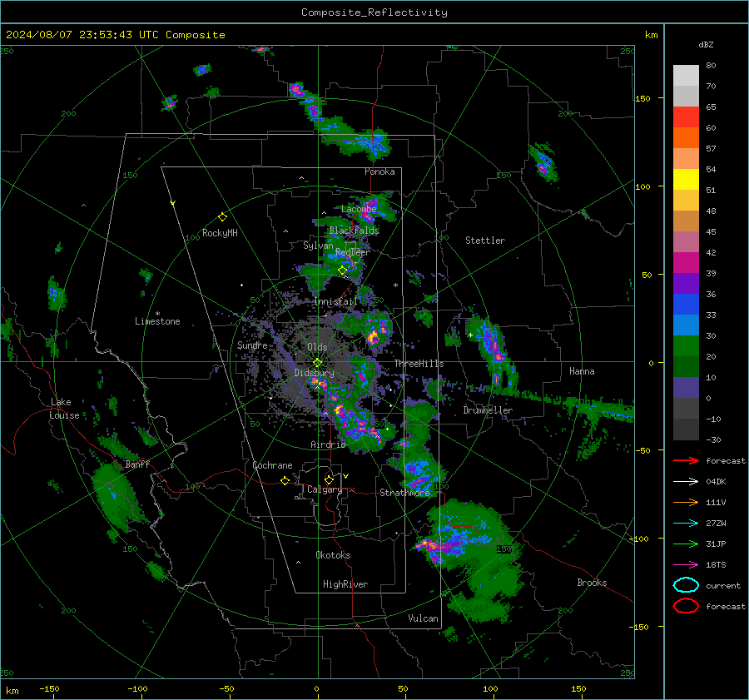Click the HighRiver town label
Screen dimensions: 749x700
(x=345, y=584)
